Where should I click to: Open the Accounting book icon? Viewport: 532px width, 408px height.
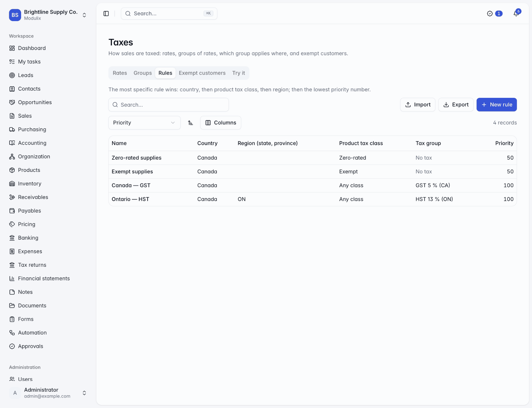point(12,143)
